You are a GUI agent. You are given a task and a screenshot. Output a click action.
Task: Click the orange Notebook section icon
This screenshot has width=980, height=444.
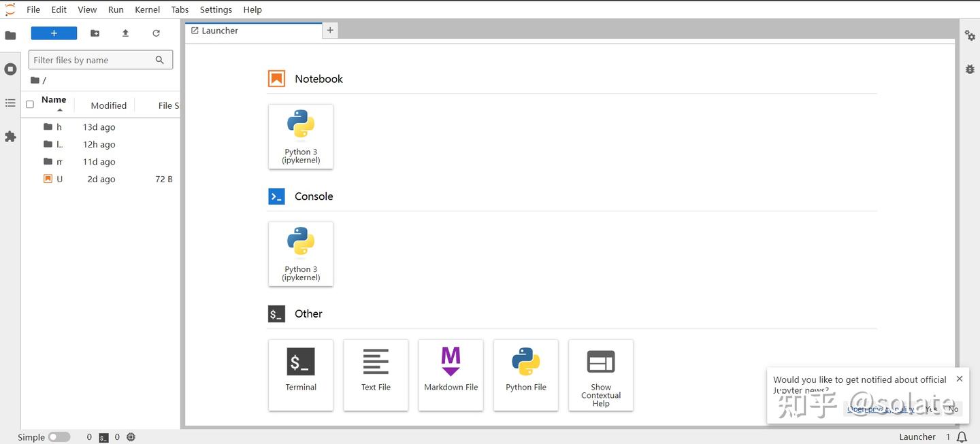tap(276, 79)
